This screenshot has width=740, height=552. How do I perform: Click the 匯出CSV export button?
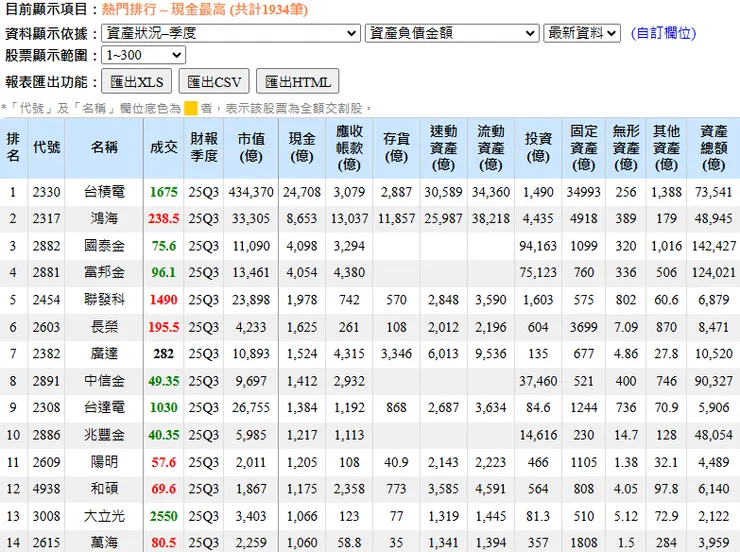pyautogui.click(x=214, y=82)
